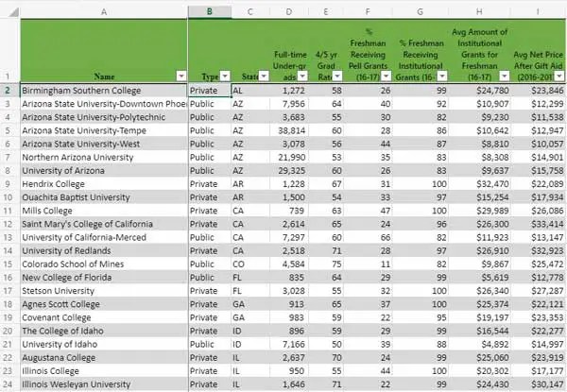Click cell Colorado School of Mines
Screen dimensions: 567x392
click(x=104, y=264)
